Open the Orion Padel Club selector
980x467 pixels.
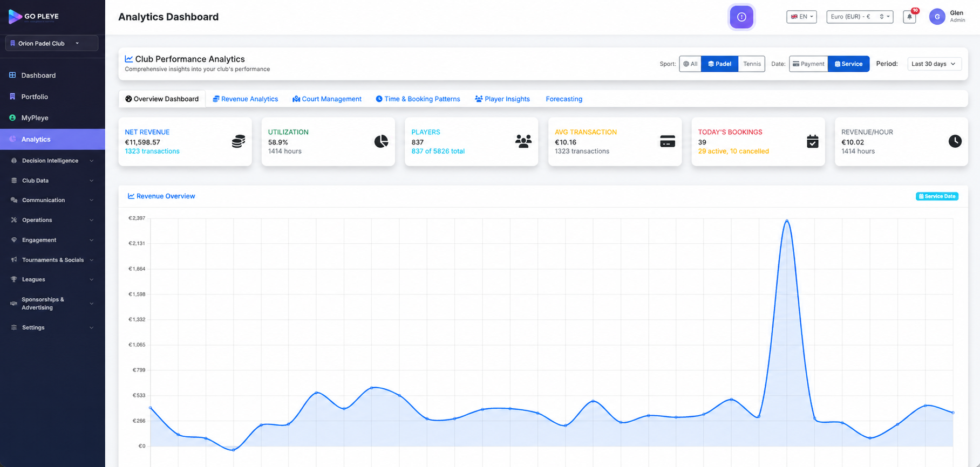[52, 43]
